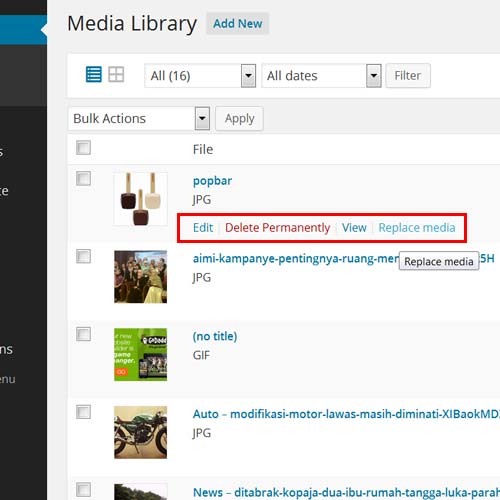Check the popbar row checkbox

click(x=83, y=178)
